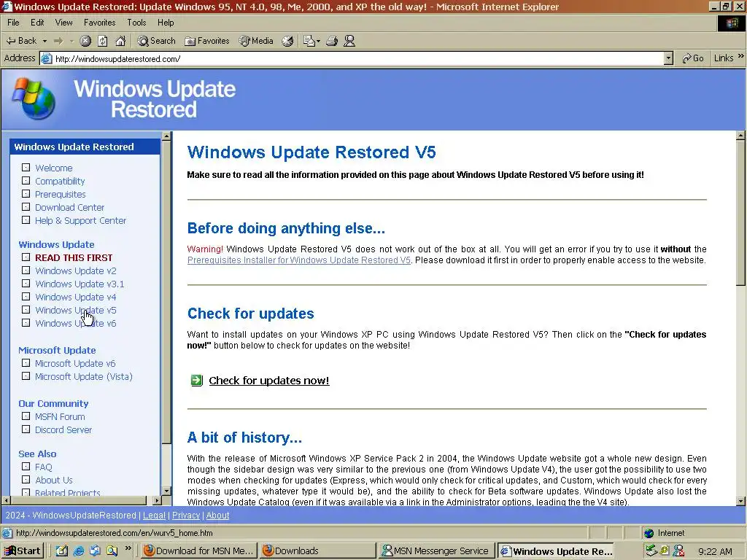This screenshot has height=560, width=747.
Task: Open the View menu
Action: (x=64, y=23)
